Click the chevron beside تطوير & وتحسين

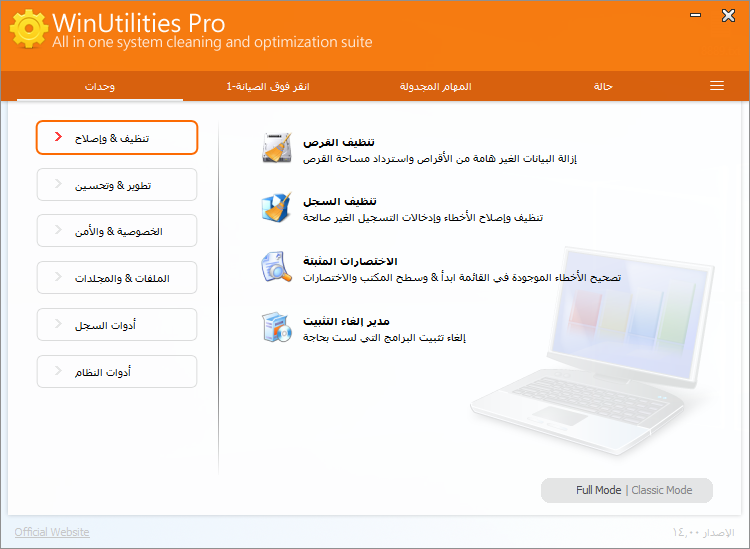58,184
